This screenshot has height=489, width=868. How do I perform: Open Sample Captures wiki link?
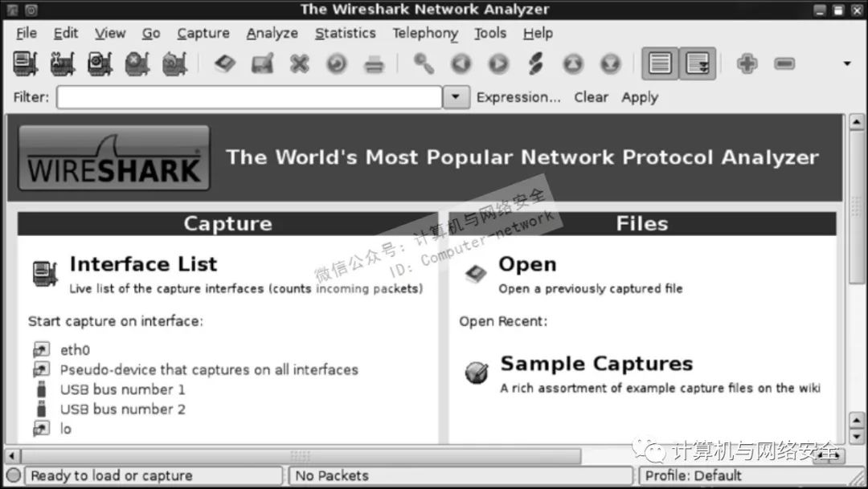596,364
